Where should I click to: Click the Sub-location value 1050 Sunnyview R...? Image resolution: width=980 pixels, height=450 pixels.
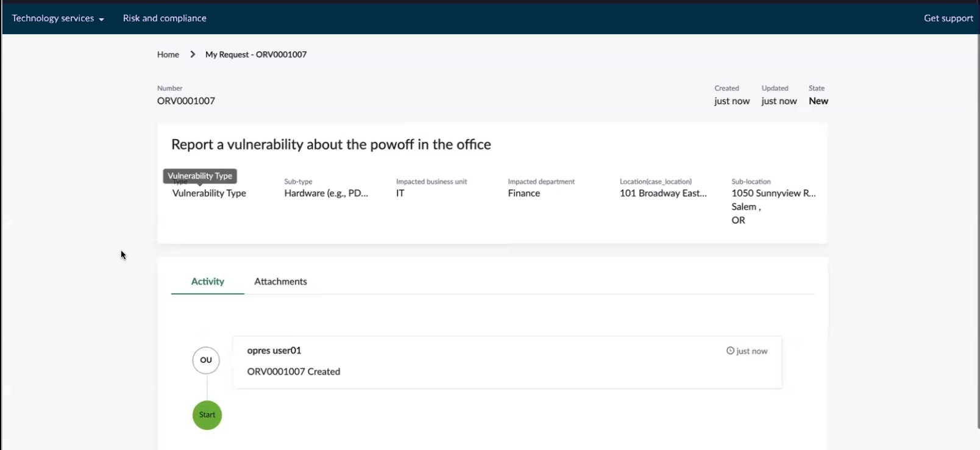click(x=773, y=193)
